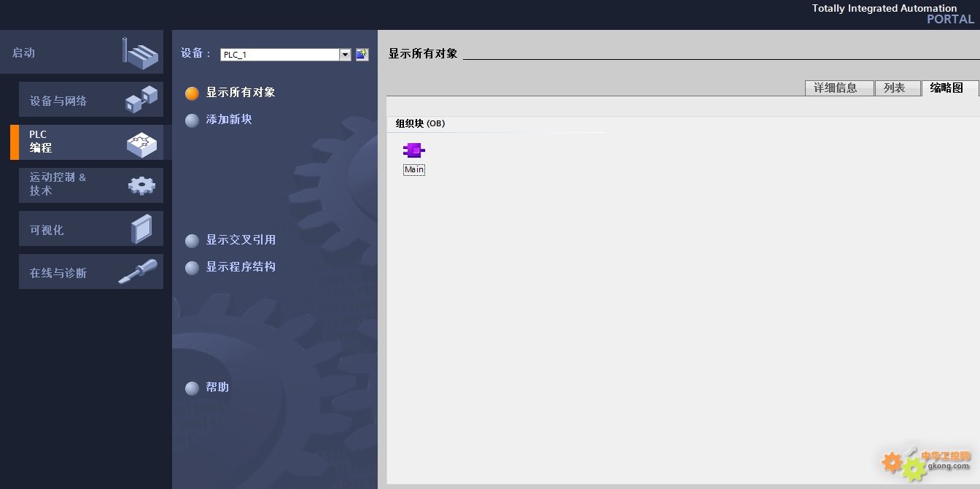The height and width of the screenshot is (489, 980).
Task: Click the add new device icon
Action: pyautogui.click(x=362, y=55)
